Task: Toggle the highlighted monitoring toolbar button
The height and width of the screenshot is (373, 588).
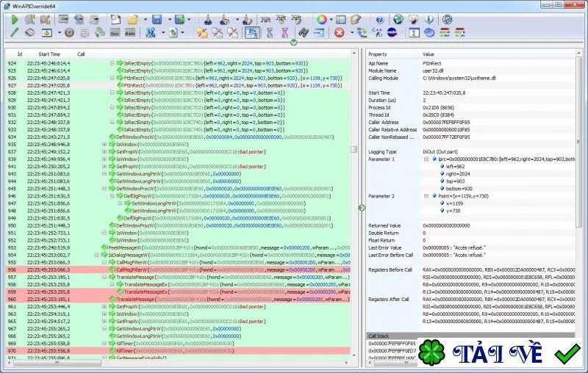Action: point(252,32)
